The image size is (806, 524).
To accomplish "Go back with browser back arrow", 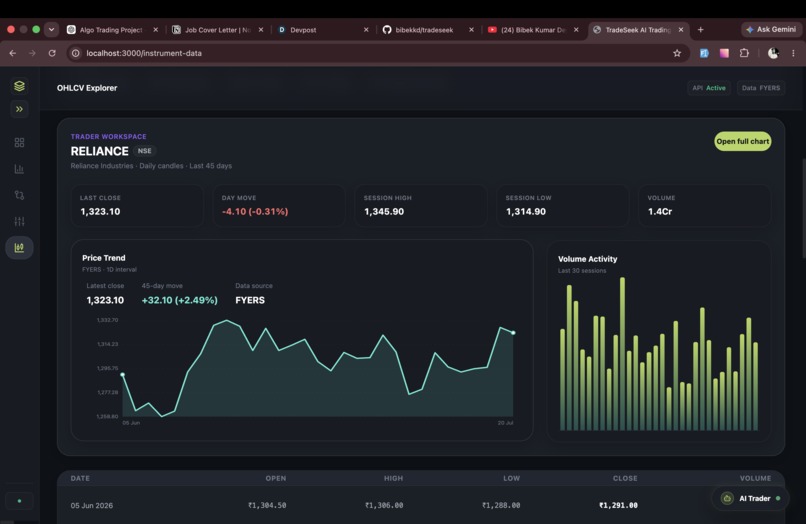I will point(13,53).
